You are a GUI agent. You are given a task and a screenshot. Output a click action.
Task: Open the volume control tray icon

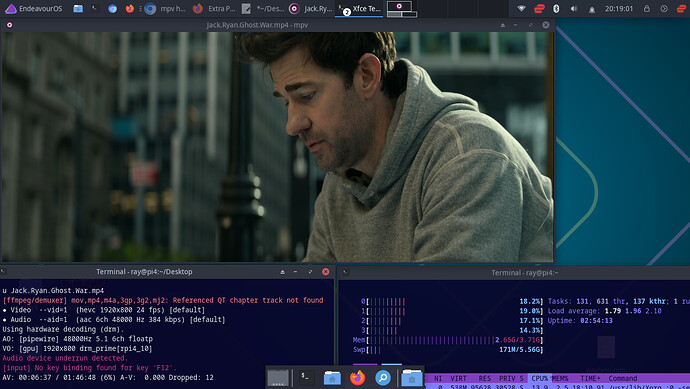click(573, 8)
